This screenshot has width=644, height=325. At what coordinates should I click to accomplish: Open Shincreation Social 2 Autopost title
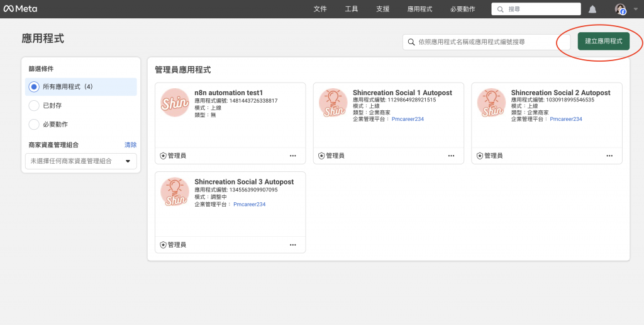click(x=560, y=93)
